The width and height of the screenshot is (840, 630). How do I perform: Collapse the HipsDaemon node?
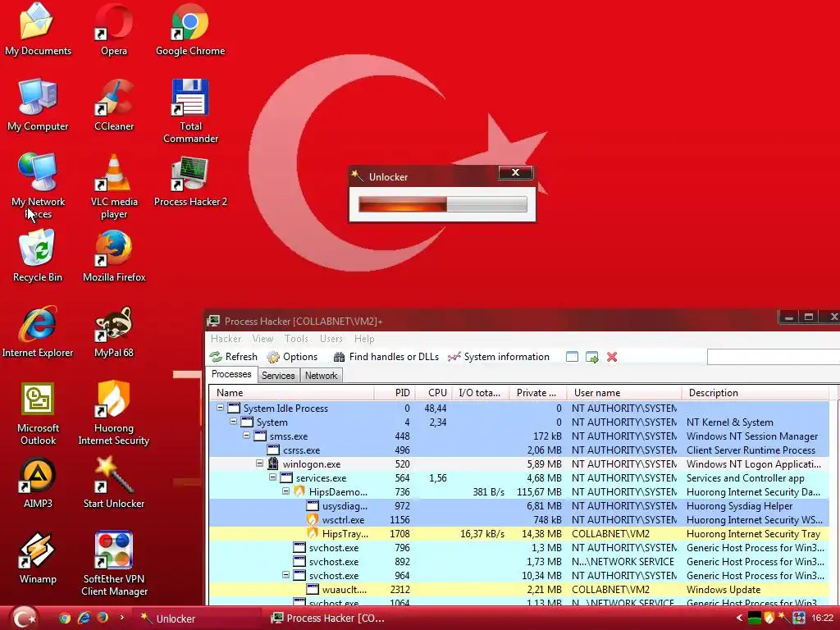point(285,491)
